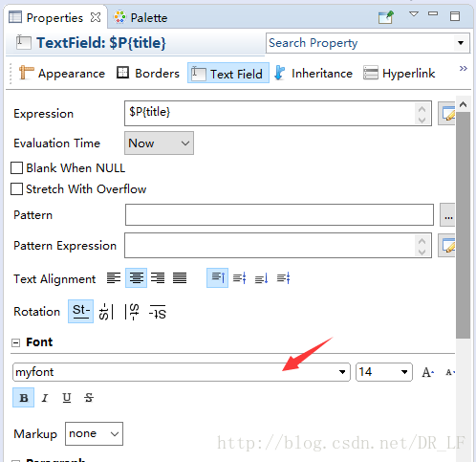Open the Properties view menu triangle

pos(414,14)
